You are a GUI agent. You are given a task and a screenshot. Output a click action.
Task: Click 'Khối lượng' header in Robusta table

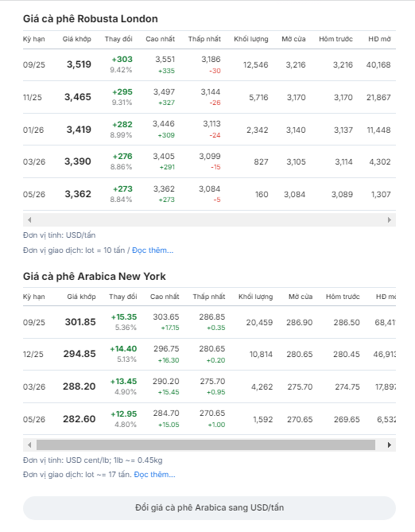click(250, 39)
